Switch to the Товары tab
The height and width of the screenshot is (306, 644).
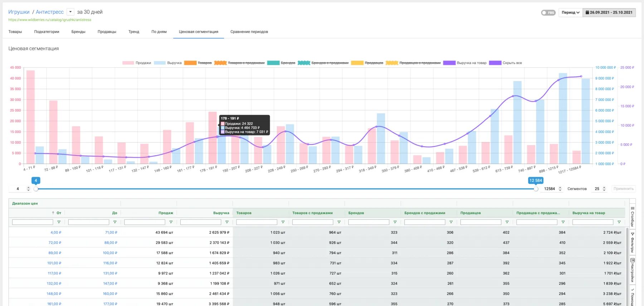(15, 32)
